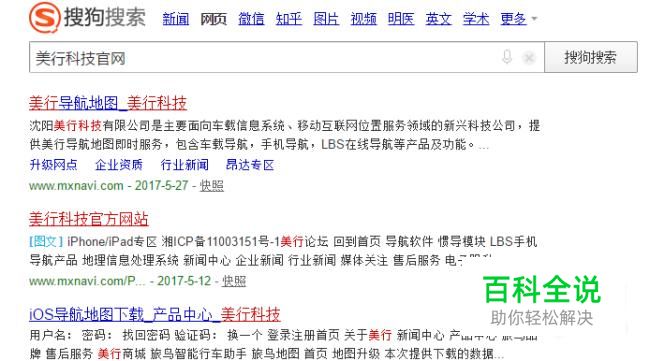View 快照 for www.mxnavi.com 2017-5-27 result
Viewport: 650px width, 361px height.
212,186
